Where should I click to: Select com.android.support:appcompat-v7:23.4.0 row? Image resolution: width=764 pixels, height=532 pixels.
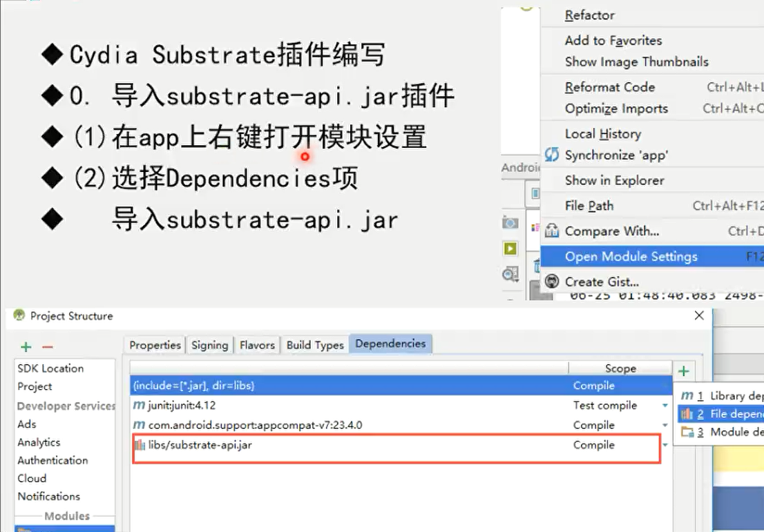coord(401,425)
